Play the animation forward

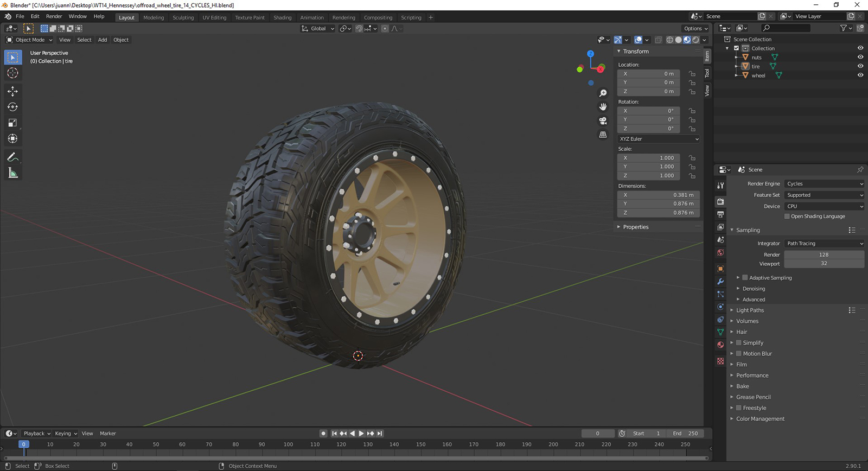(361, 434)
